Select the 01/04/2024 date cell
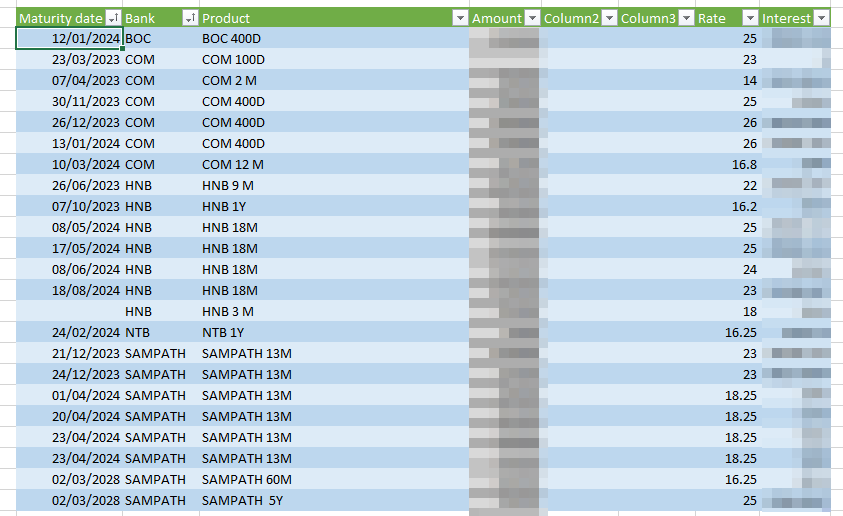843x516 pixels. click(x=69, y=395)
